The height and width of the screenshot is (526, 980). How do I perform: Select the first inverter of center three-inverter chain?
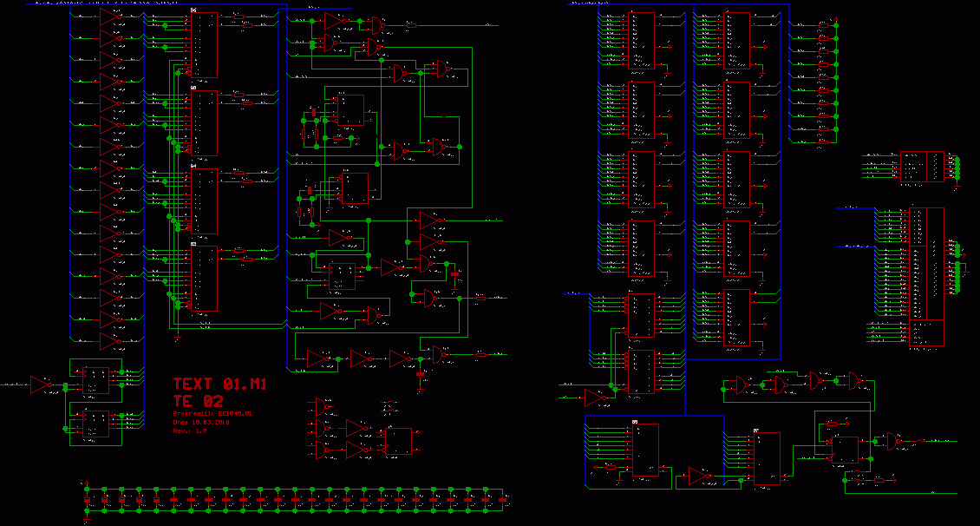coord(318,358)
